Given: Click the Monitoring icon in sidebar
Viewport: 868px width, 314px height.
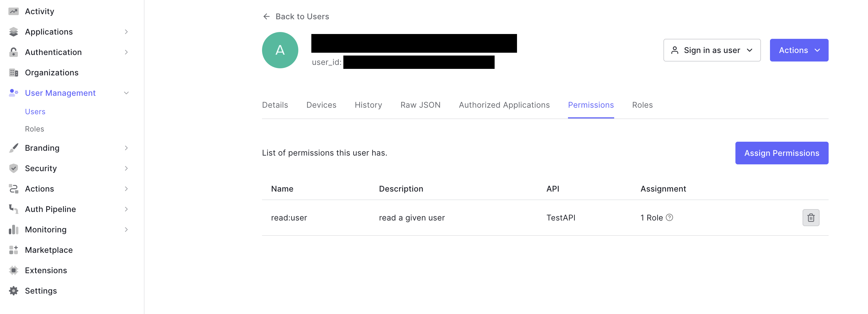Looking at the screenshot, I should pos(13,229).
